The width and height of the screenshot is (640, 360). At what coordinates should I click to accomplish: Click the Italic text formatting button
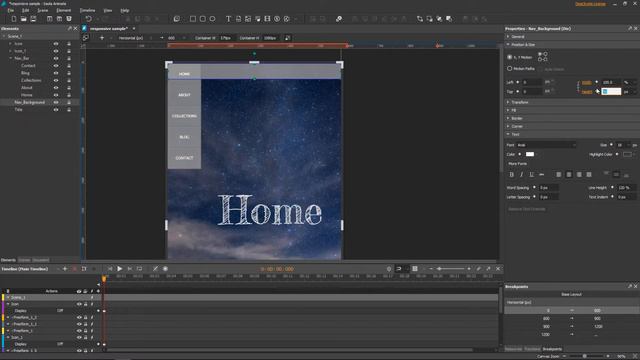pos(522,175)
